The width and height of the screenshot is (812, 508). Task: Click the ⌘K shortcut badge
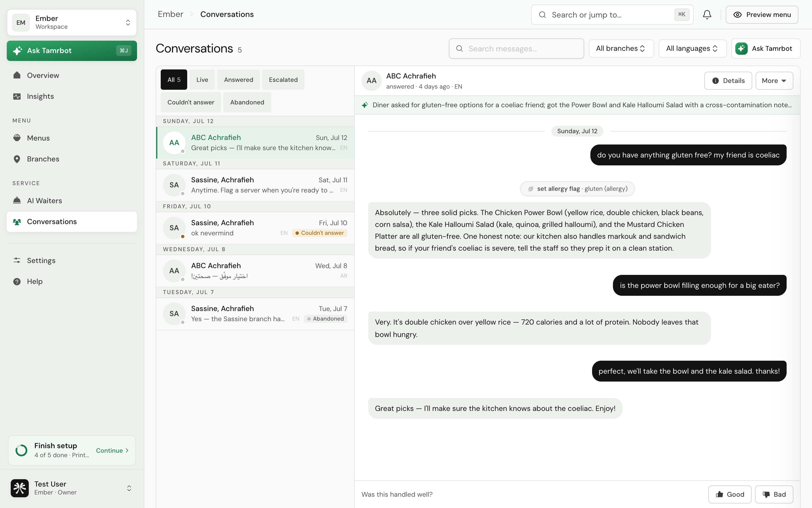pos(681,14)
